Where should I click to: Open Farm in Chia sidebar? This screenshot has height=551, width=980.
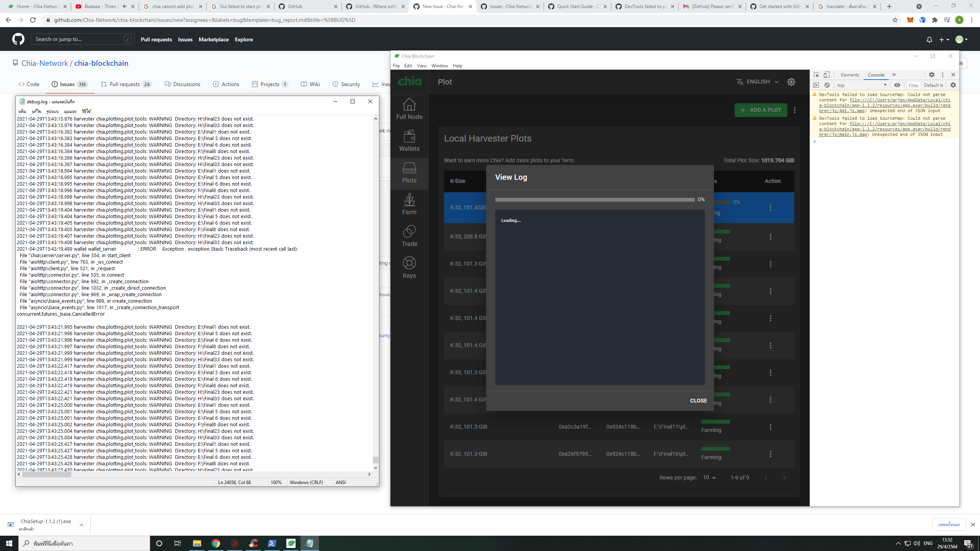coord(409,205)
